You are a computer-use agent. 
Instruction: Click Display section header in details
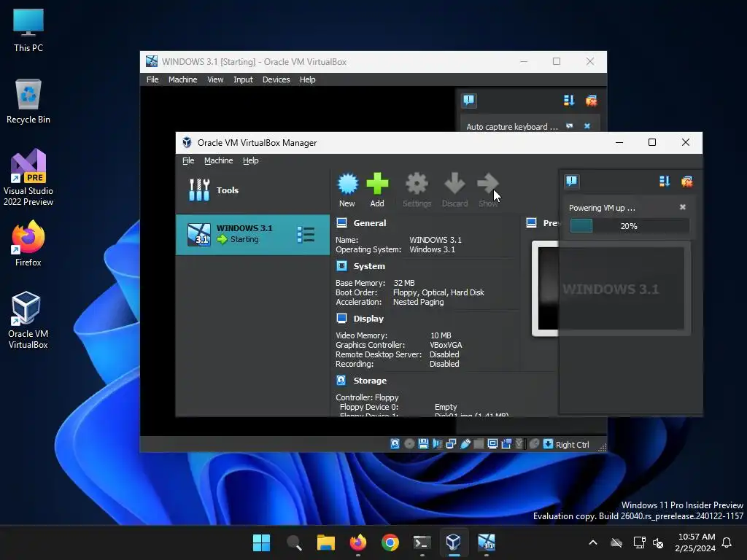368,319
